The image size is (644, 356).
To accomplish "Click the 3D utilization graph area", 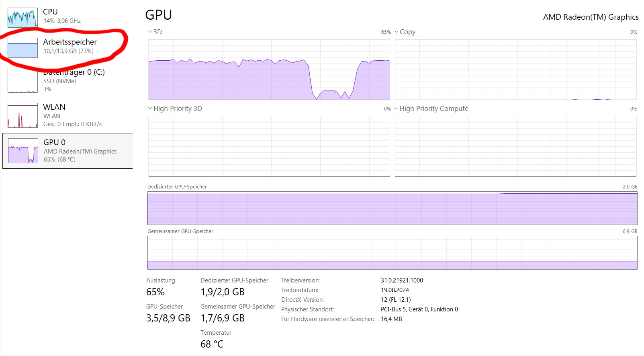I will [269, 70].
